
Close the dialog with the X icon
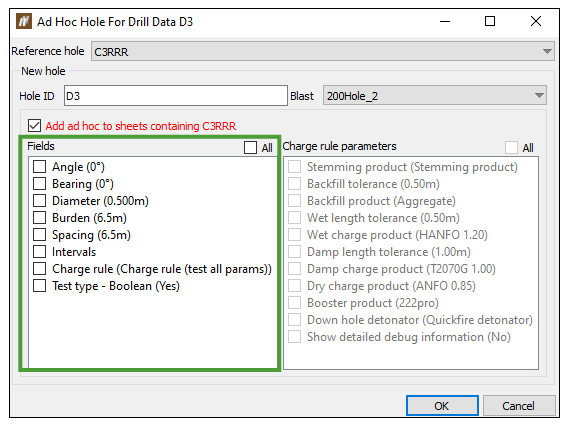536,21
